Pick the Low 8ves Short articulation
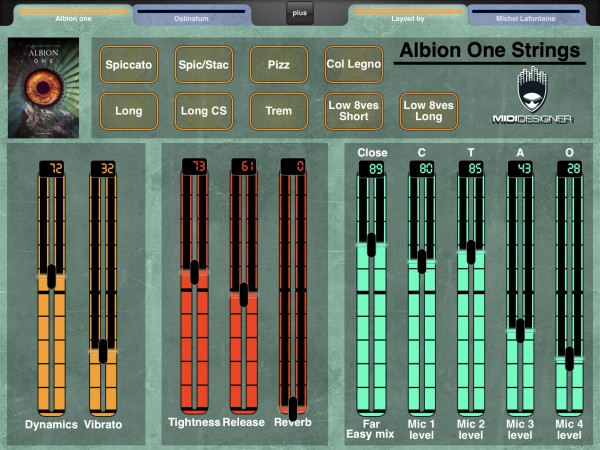This screenshot has height=450, width=600. click(354, 111)
